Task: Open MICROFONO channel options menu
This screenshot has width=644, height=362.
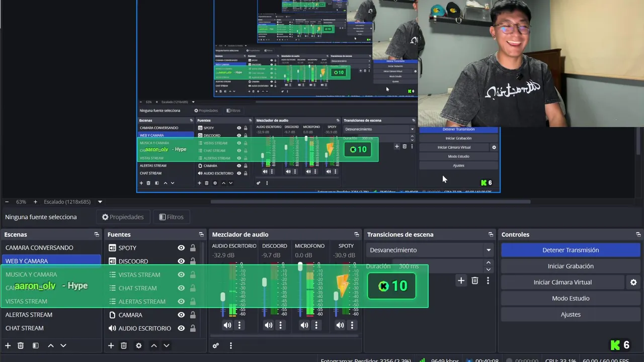Action: click(316, 325)
